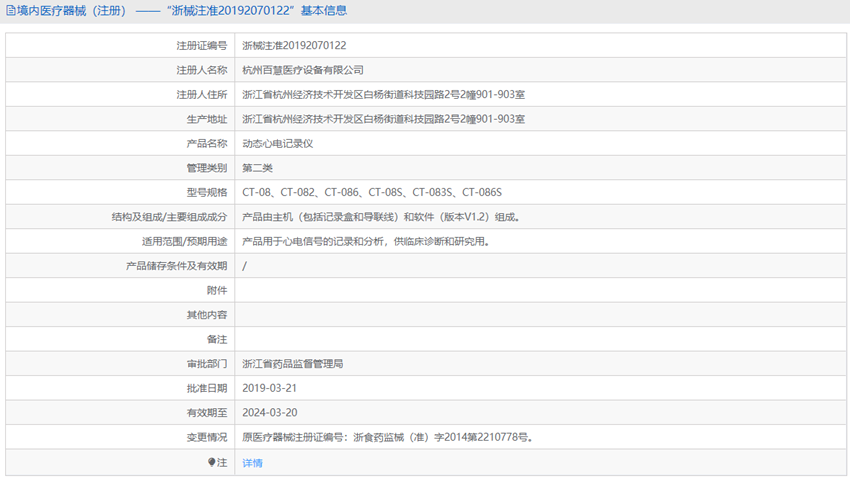Click the 有效期至 label
This screenshot has width=850, height=478.
point(207,412)
